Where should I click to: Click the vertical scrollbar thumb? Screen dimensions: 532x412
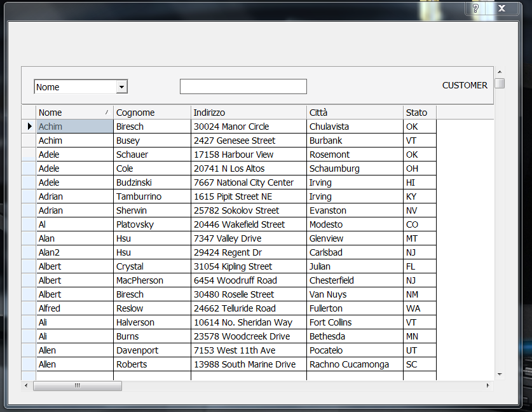(500, 83)
